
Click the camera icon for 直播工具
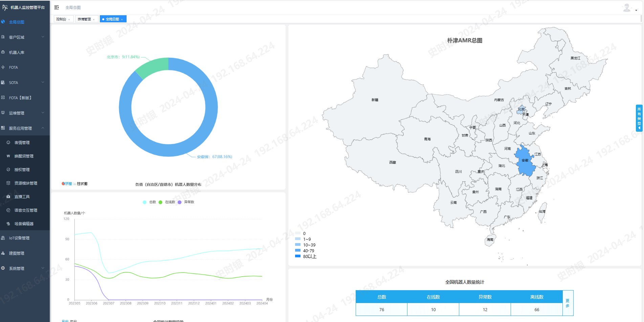8,196
